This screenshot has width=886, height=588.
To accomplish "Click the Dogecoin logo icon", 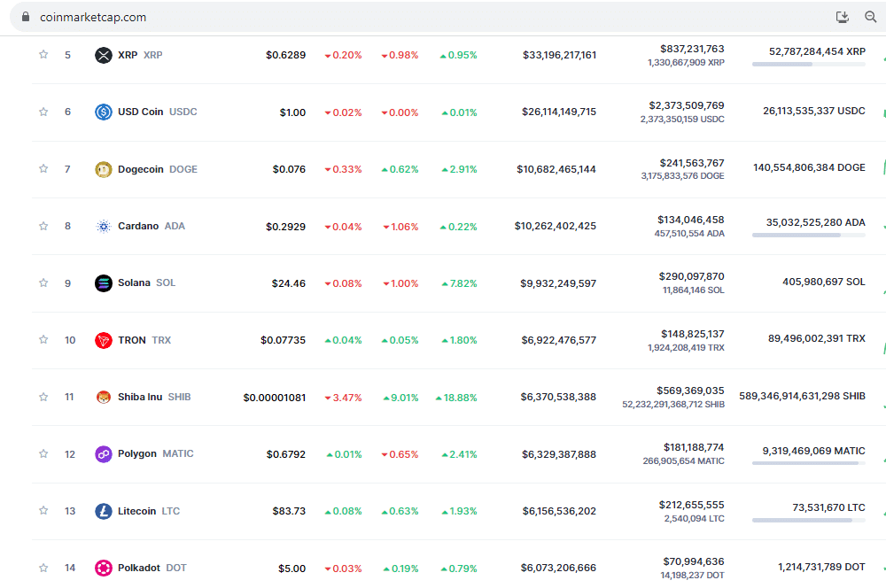I will tap(104, 169).
